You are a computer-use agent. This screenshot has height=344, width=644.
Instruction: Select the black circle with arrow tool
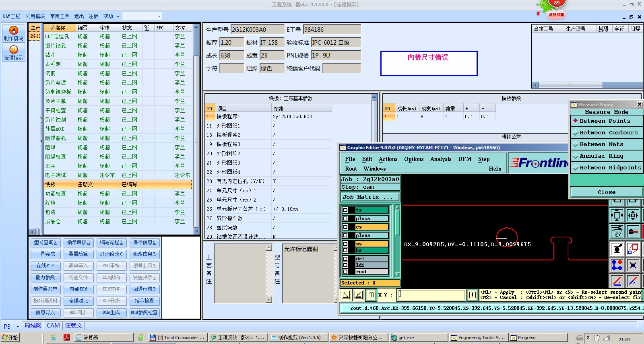tap(617, 249)
